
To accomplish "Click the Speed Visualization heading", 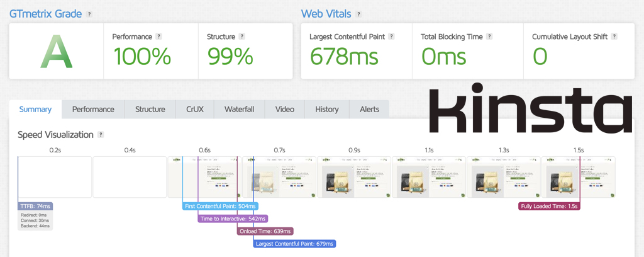I will coord(56,134).
